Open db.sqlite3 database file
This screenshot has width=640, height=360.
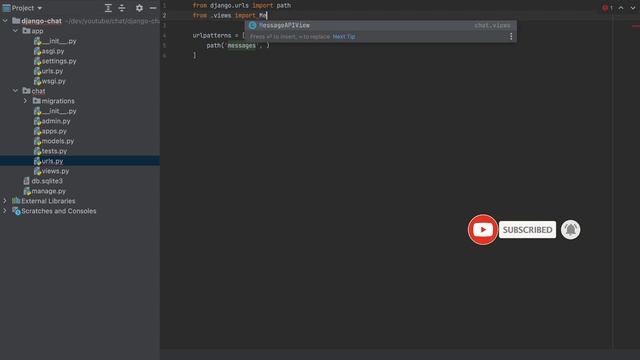click(x=47, y=181)
